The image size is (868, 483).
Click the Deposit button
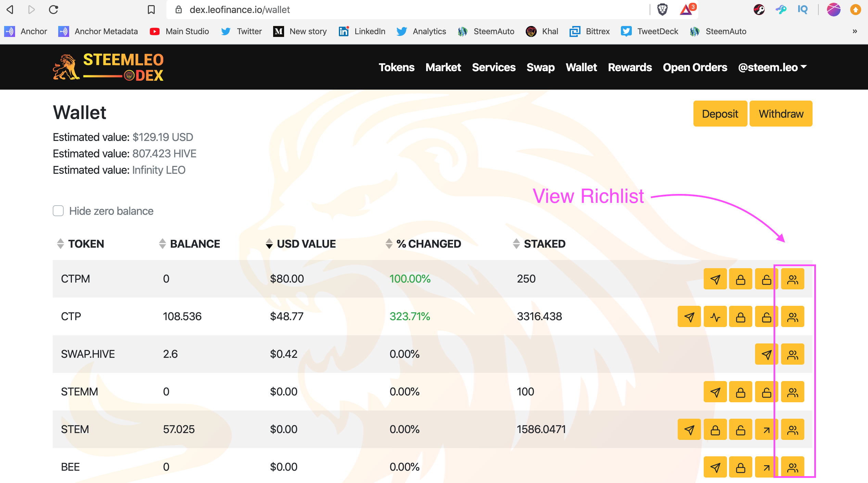point(720,114)
